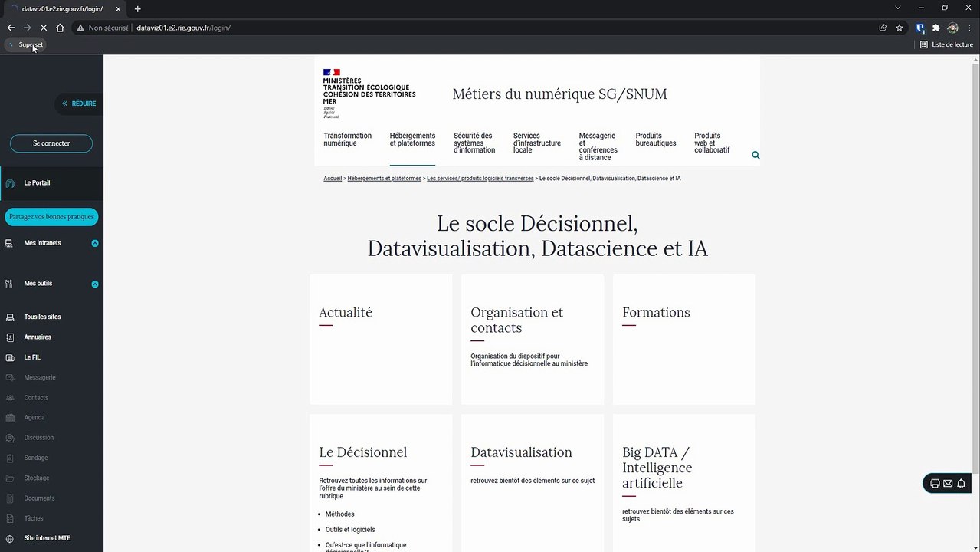Screen dimensions: 980x552
Task: Go to browser home page icon
Action: (x=60, y=28)
